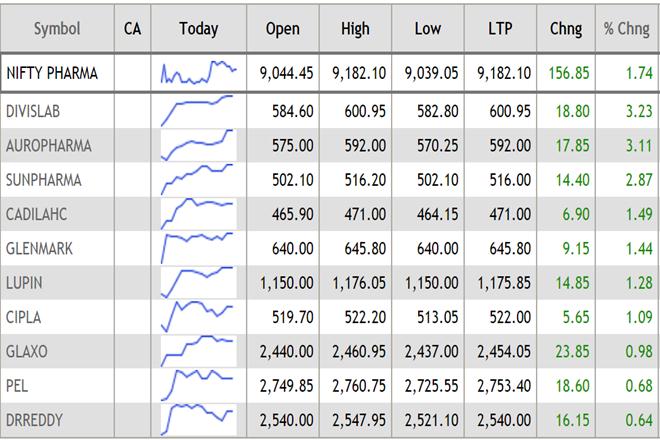Viewport: 660px width, 440px height.
Task: View the LUPIN today trend chart
Action: pyautogui.click(x=198, y=277)
